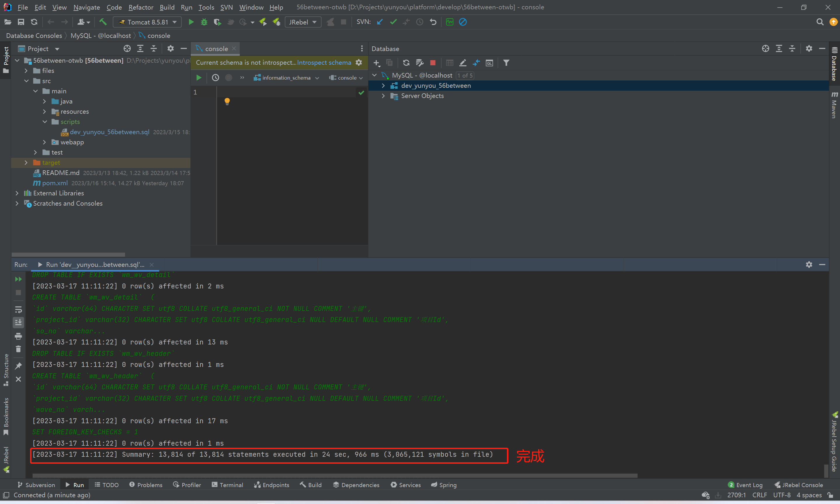
Task: Open Tomcat 8.5.81 run configuration dropdown
Action: point(147,22)
